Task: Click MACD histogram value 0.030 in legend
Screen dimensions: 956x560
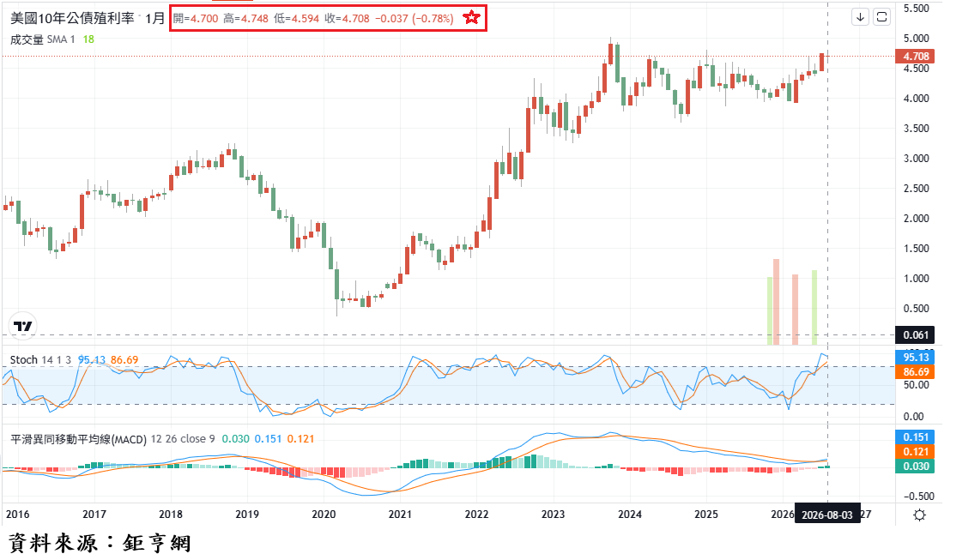Action: 235,439
